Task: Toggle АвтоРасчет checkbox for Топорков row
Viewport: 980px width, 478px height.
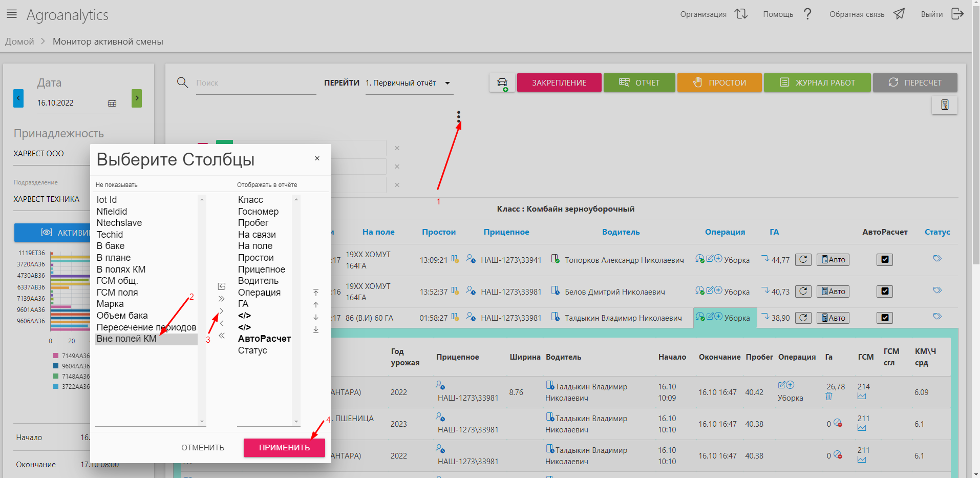Action: (x=884, y=260)
